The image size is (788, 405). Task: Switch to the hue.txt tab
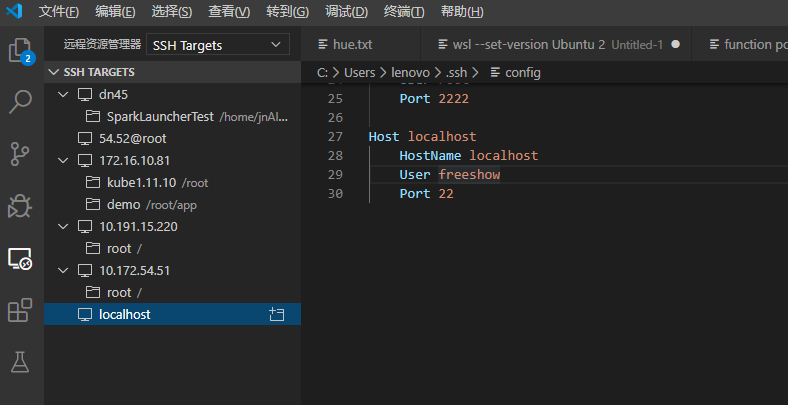point(351,45)
